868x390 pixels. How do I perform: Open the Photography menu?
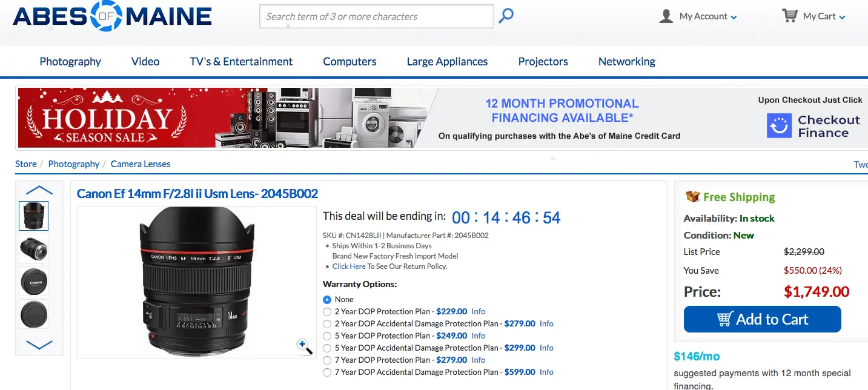[x=70, y=61]
